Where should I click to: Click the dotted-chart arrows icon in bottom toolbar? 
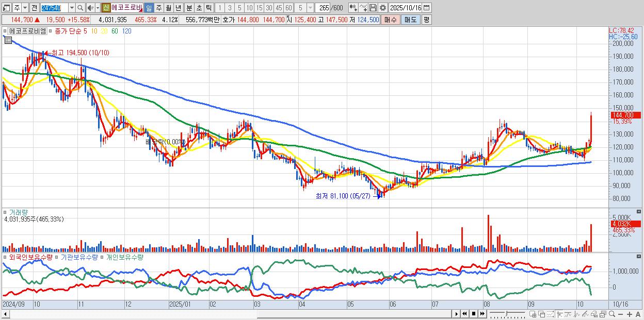click(550, 314)
